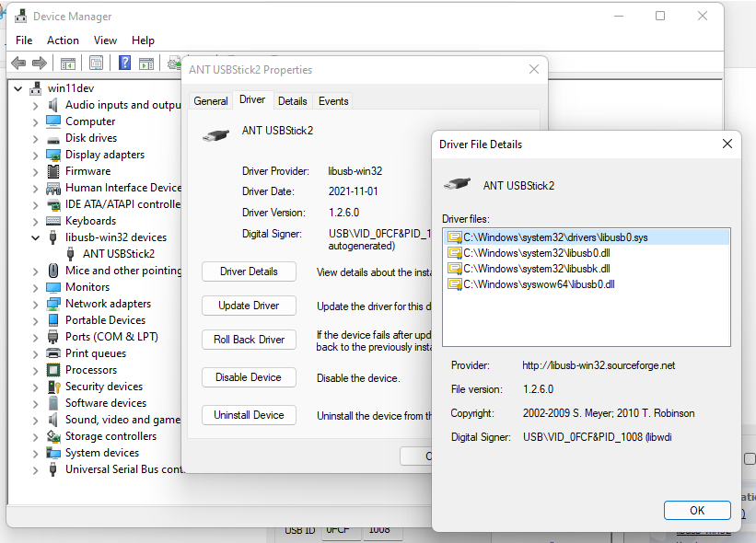This screenshot has width=756, height=543.
Task: Open the View menu
Action: click(105, 40)
